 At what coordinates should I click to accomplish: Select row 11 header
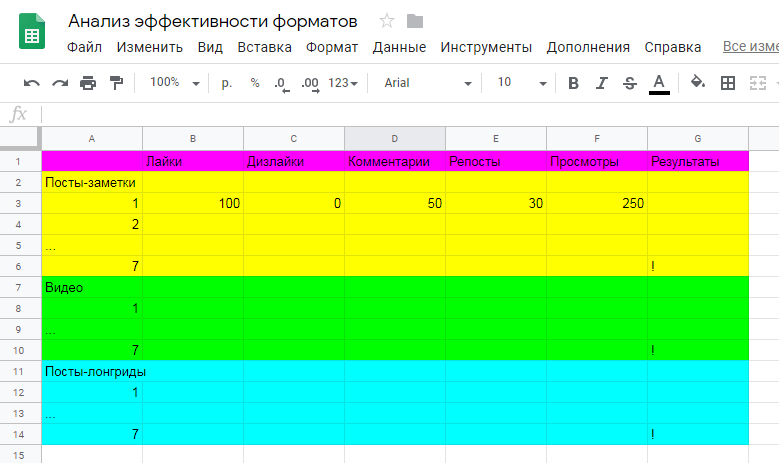coord(20,371)
